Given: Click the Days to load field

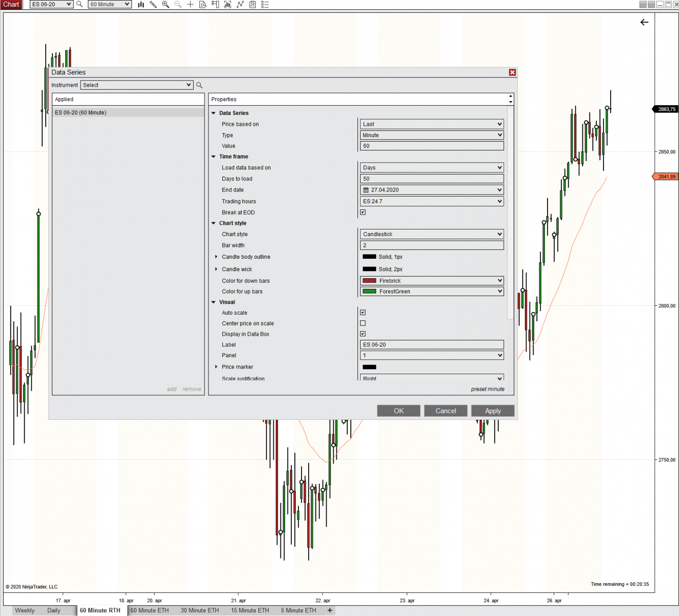Looking at the screenshot, I should pyautogui.click(x=432, y=179).
